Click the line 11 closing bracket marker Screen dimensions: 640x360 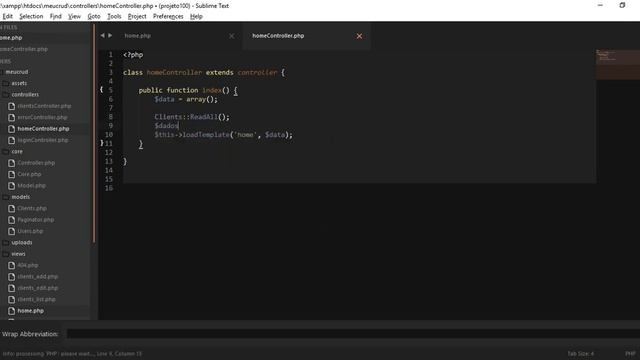click(102, 143)
